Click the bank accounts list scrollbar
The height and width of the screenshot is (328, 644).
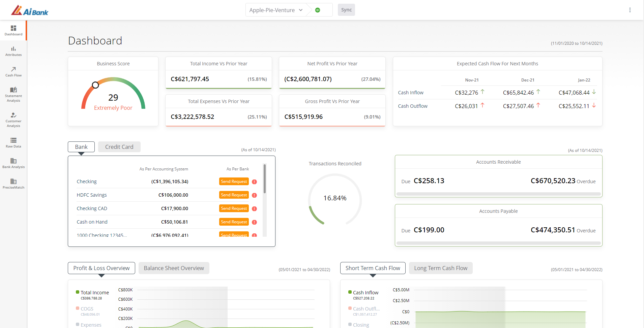tap(265, 179)
